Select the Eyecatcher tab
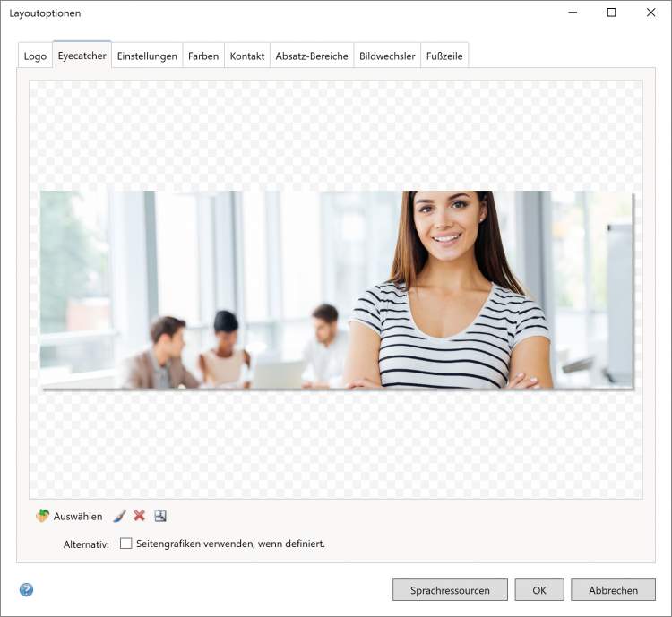 tap(82, 56)
